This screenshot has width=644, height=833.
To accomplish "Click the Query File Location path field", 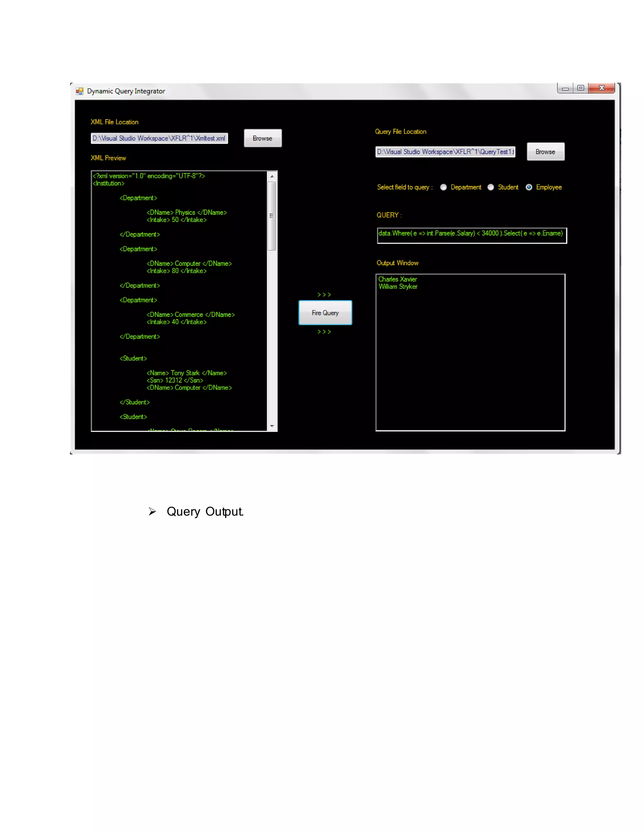I will (x=445, y=152).
